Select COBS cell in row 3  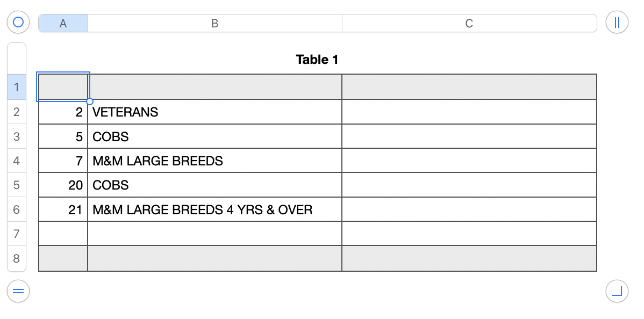[214, 136]
